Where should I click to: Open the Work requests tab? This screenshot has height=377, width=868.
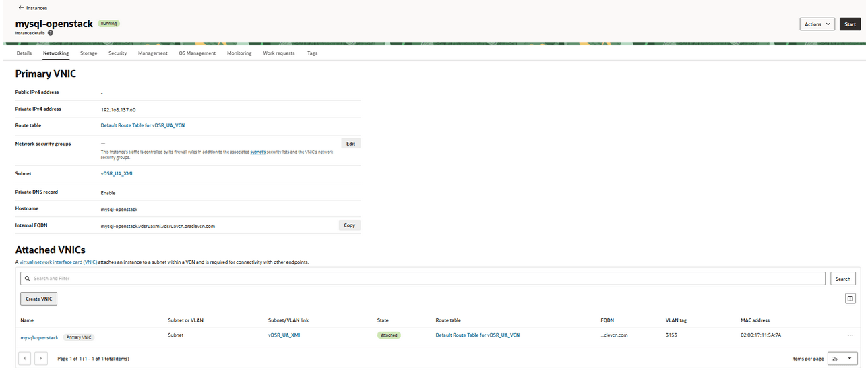tap(278, 53)
